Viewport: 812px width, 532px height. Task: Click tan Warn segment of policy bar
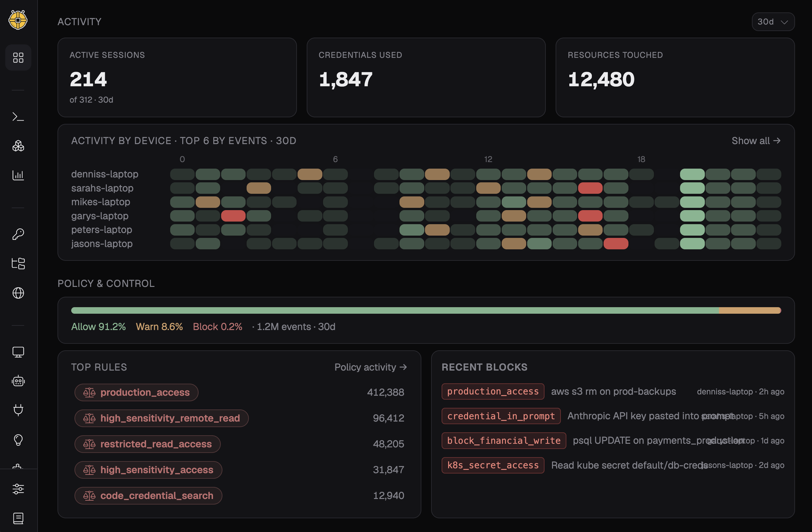pyautogui.click(x=749, y=311)
